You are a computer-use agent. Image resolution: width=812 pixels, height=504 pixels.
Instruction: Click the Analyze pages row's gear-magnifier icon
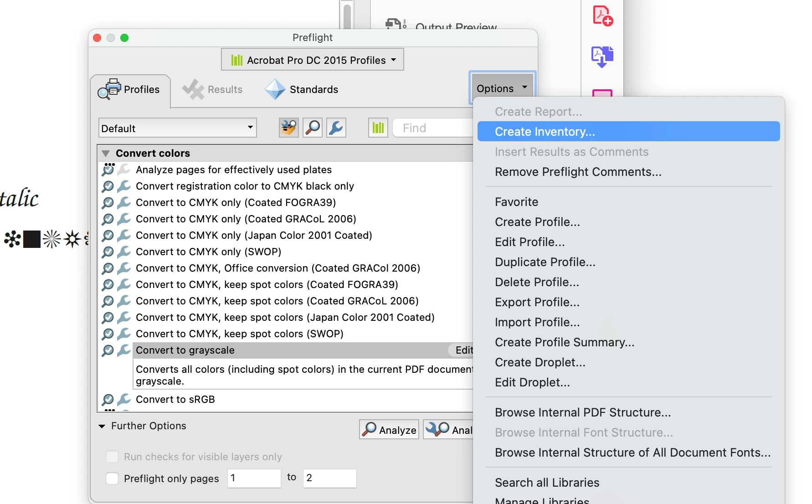(x=108, y=170)
